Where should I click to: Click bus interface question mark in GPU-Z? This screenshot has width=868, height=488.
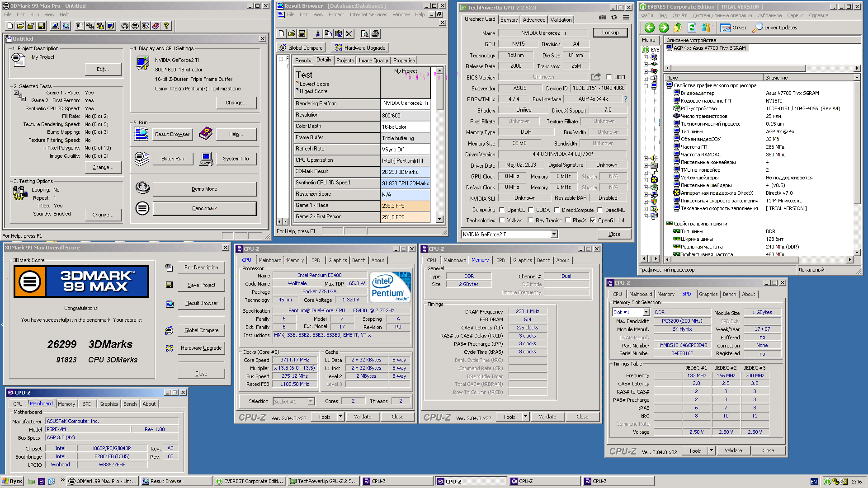coord(626,99)
